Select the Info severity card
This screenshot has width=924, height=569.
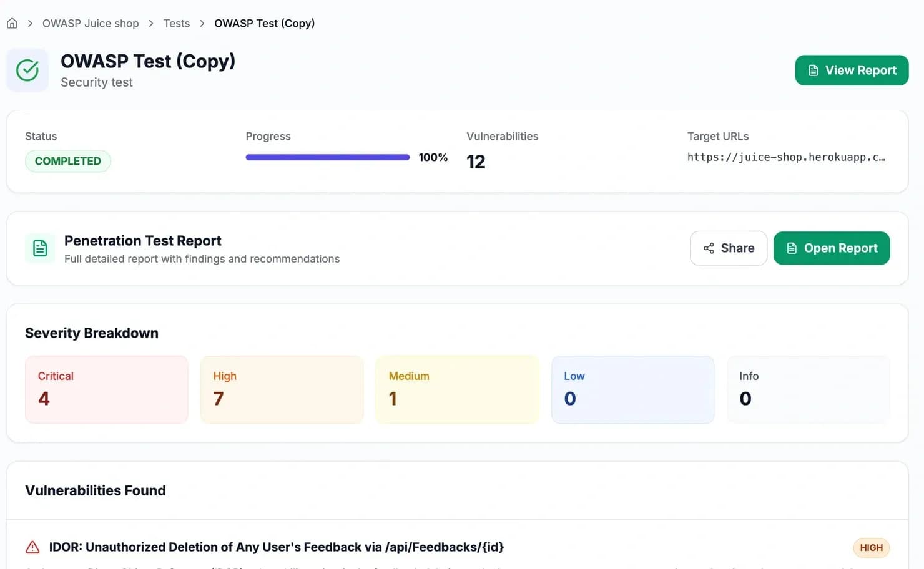(x=808, y=390)
